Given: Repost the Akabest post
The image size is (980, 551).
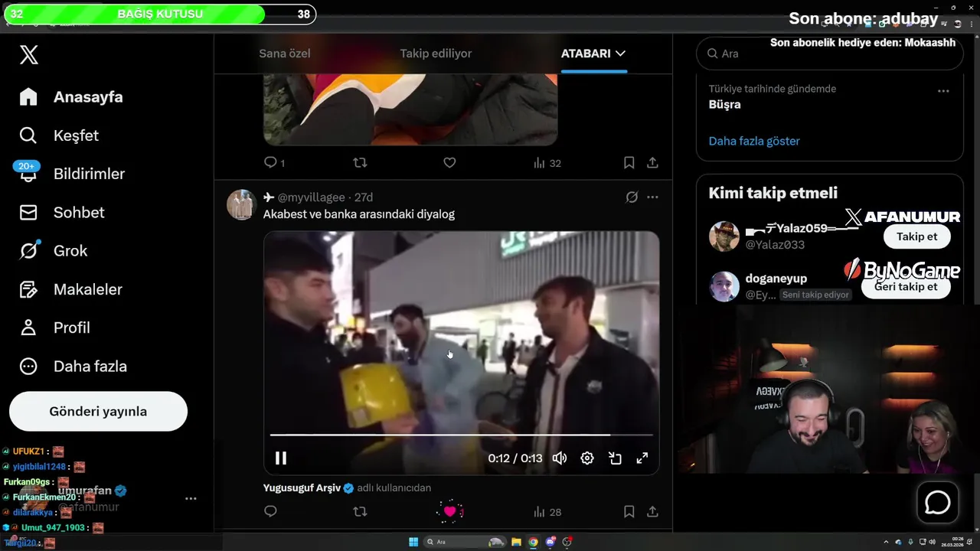Looking at the screenshot, I should click(x=360, y=511).
